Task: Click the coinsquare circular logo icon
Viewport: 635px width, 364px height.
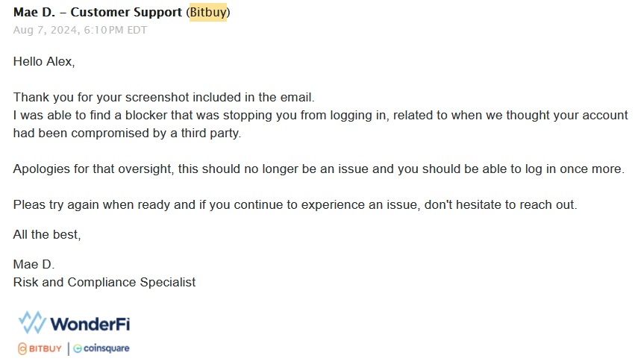Action: click(78, 348)
